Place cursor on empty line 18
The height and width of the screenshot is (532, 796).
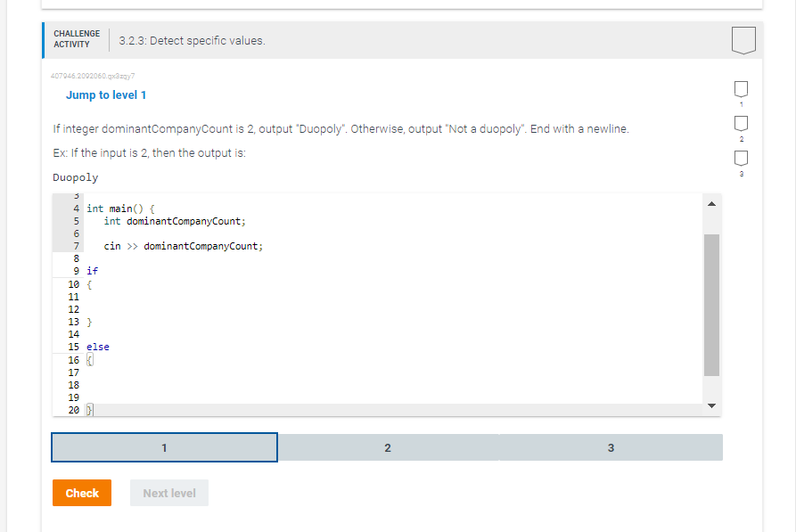click(x=391, y=385)
